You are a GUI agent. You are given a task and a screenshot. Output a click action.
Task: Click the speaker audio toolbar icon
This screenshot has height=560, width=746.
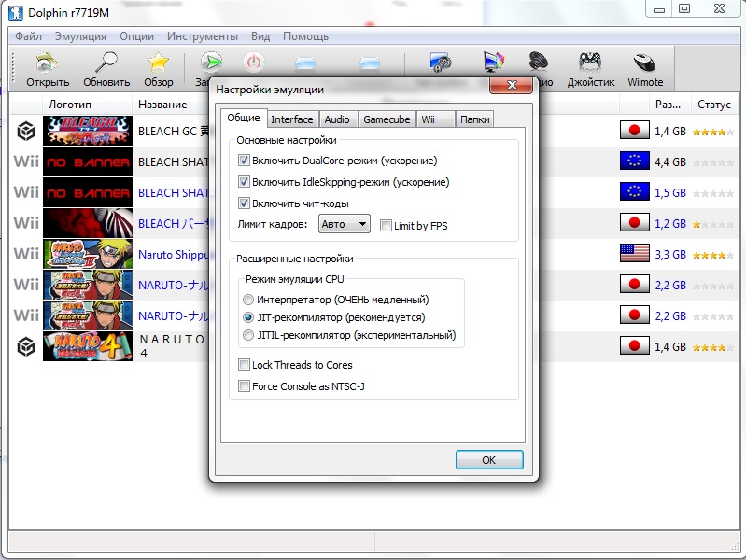[538, 63]
